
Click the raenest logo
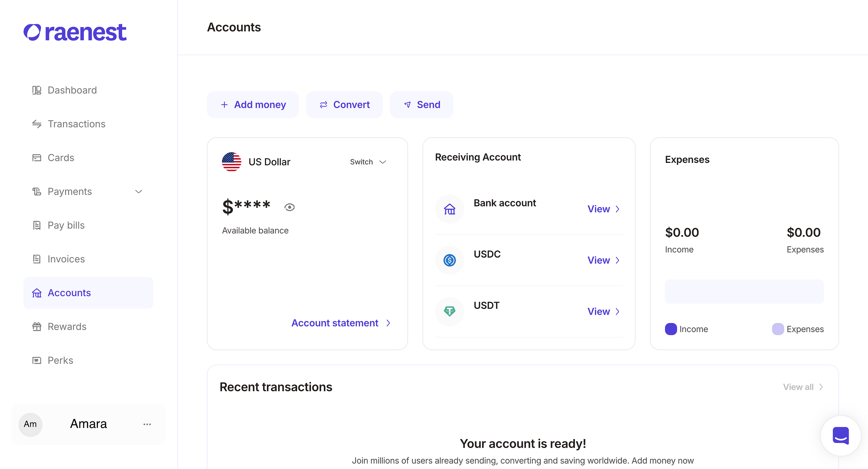(75, 33)
